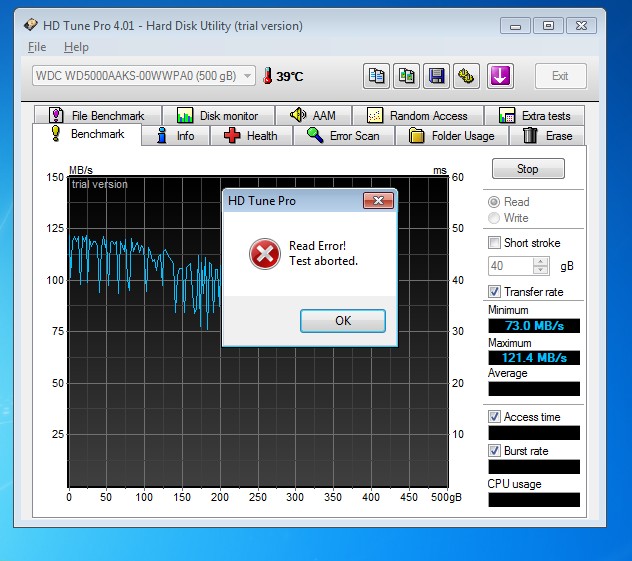Switch to the AAM tab
The image size is (632, 561).
(x=313, y=116)
